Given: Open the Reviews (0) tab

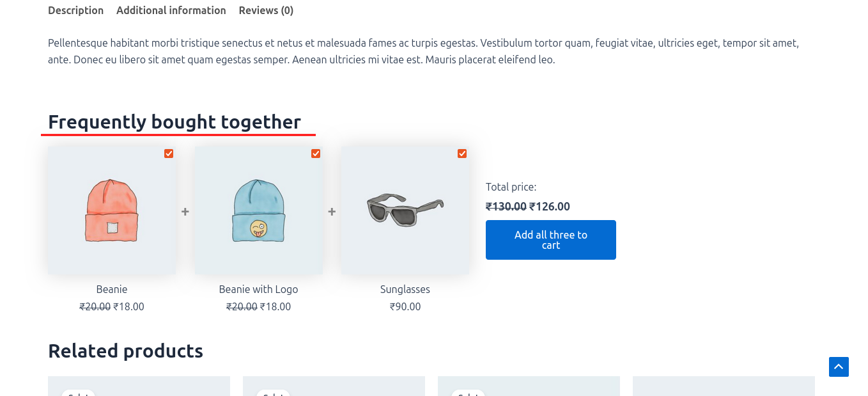Looking at the screenshot, I should pos(266,10).
